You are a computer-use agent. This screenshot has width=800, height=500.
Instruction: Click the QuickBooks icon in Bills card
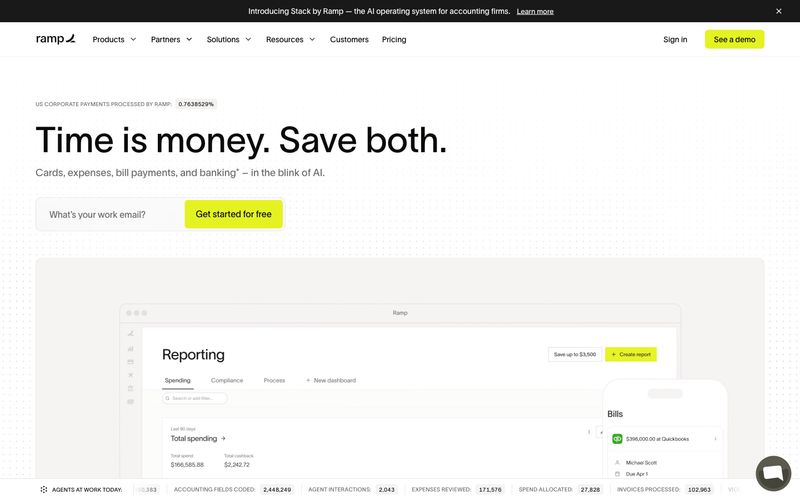click(x=617, y=439)
